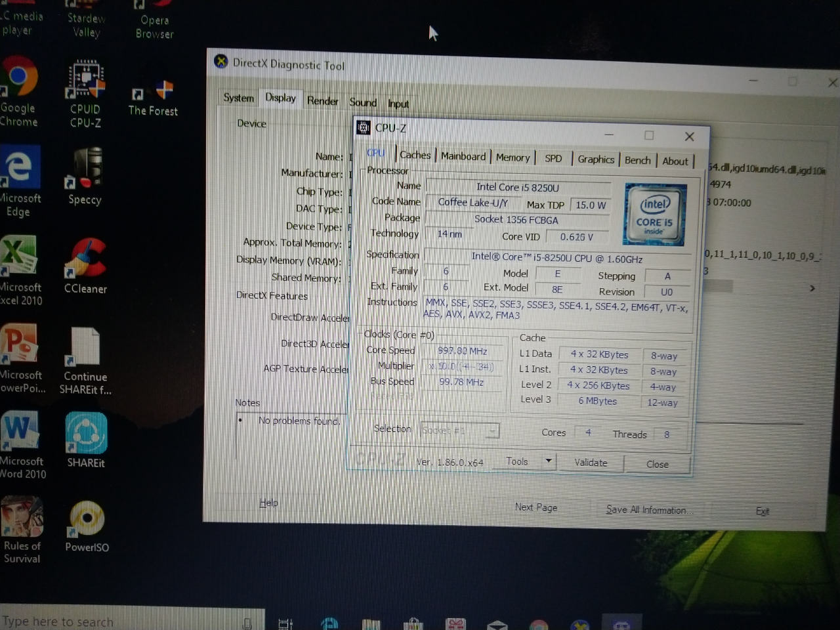The width and height of the screenshot is (840, 630).
Task: Switch to the Caches tab in CPU-Z
Action: point(415,155)
